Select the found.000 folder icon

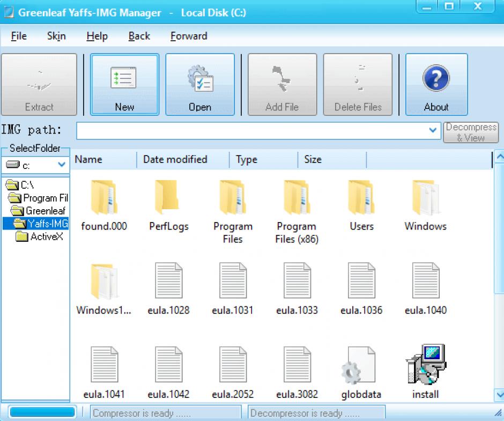[x=104, y=197]
